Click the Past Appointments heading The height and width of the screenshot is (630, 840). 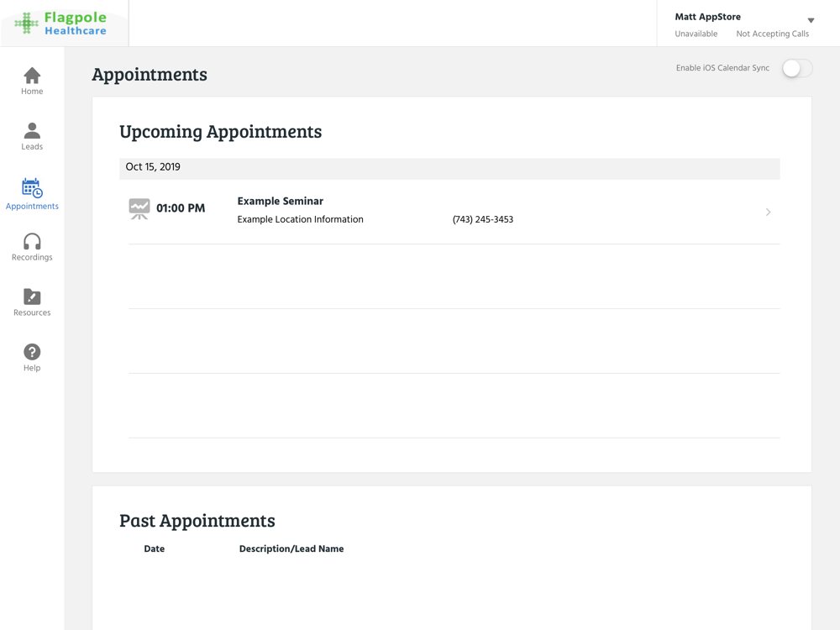[x=197, y=521]
